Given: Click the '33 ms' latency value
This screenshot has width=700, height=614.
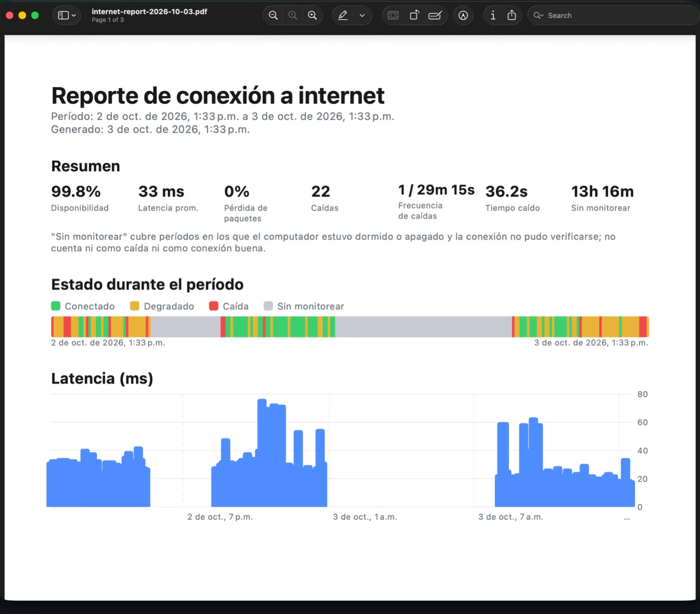Looking at the screenshot, I should 161,191.
